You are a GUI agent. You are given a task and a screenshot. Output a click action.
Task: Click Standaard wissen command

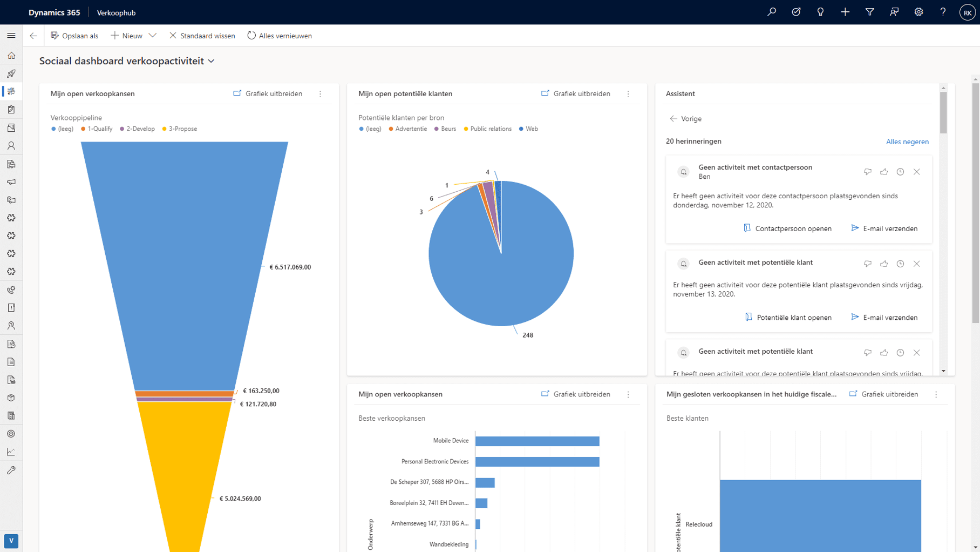tap(202, 36)
